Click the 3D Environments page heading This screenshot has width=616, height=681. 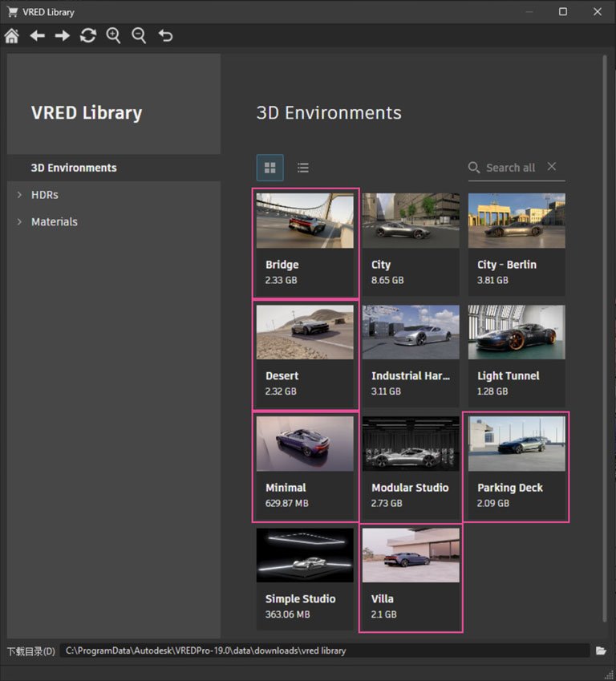pos(329,113)
